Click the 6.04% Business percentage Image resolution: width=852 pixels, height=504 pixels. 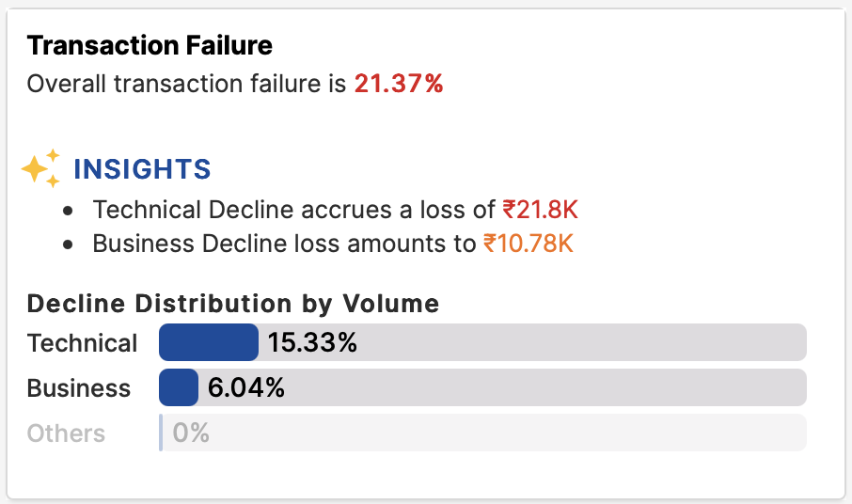(246, 387)
